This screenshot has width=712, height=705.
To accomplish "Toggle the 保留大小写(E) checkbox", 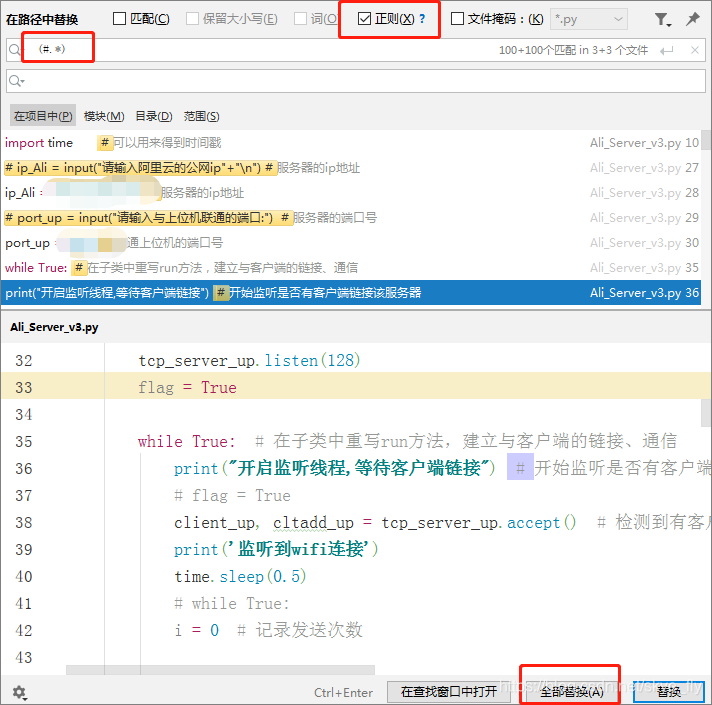I will coord(193,19).
